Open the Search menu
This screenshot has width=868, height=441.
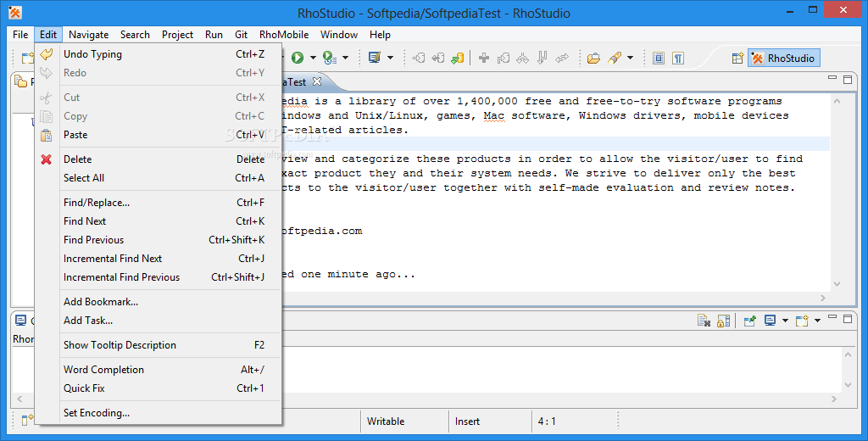pyautogui.click(x=135, y=35)
